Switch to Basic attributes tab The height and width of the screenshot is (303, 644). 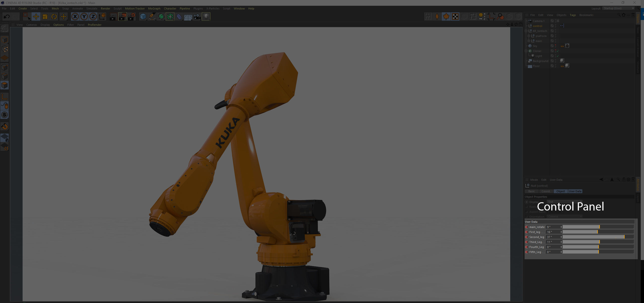(x=531, y=191)
